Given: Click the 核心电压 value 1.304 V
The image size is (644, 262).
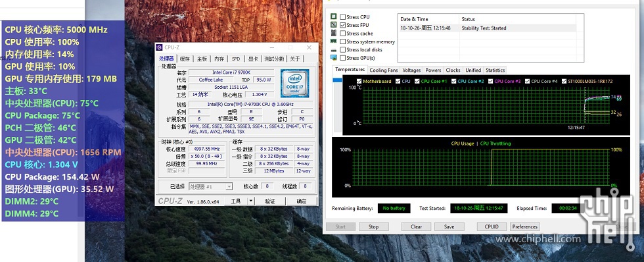Looking at the screenshot, I should tap(259, 95).
